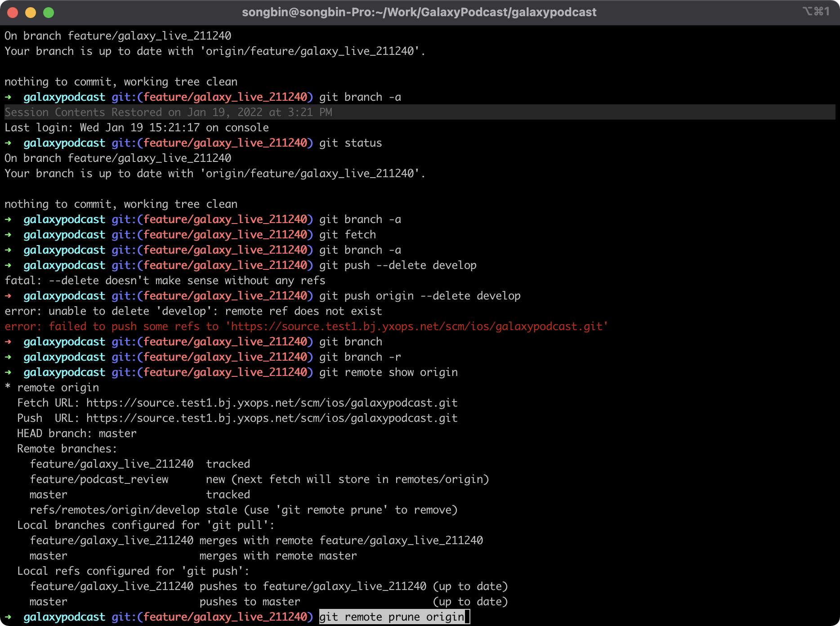Click the '* remote origin' line

coord(52,388)
